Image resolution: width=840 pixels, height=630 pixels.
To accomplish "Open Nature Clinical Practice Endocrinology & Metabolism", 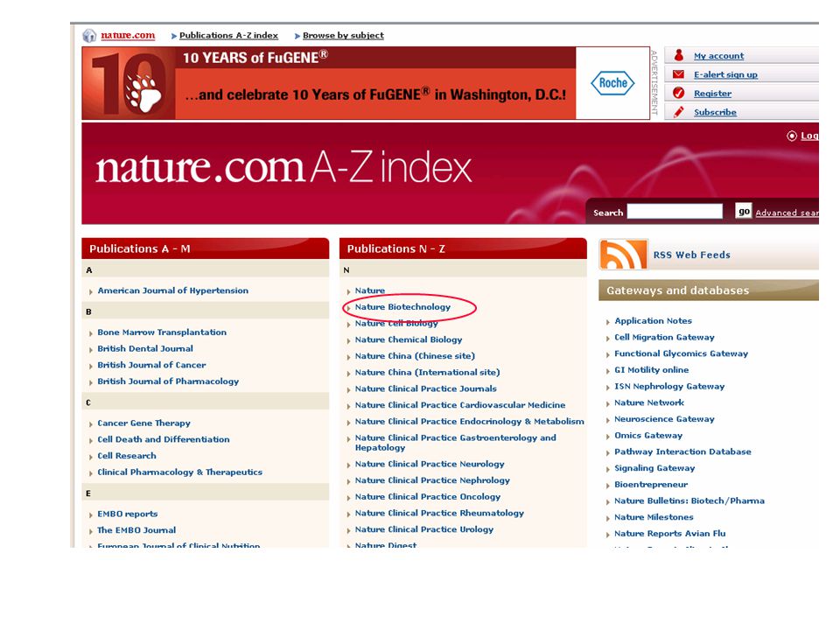I will [x=469, y=422].
